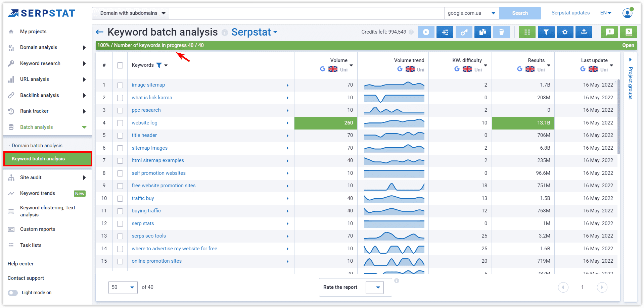644x308 pixels.
Task: Click the top search input field
Action: point(307,13)
